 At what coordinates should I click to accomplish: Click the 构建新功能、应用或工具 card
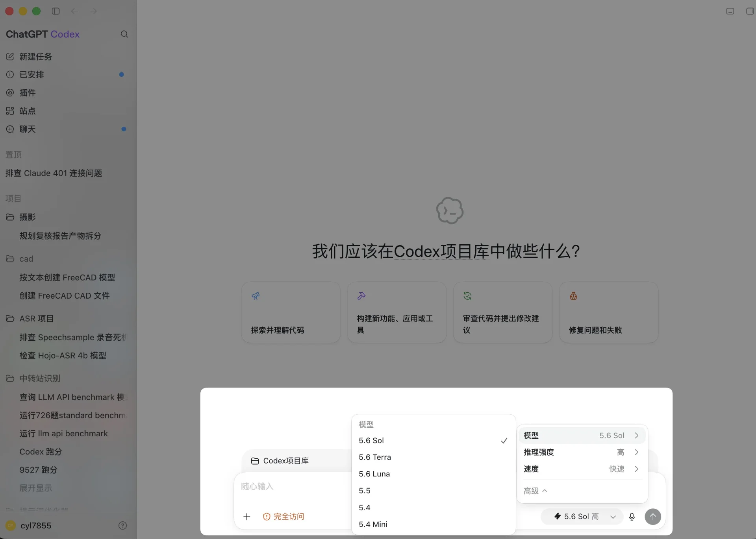point(397,312)
